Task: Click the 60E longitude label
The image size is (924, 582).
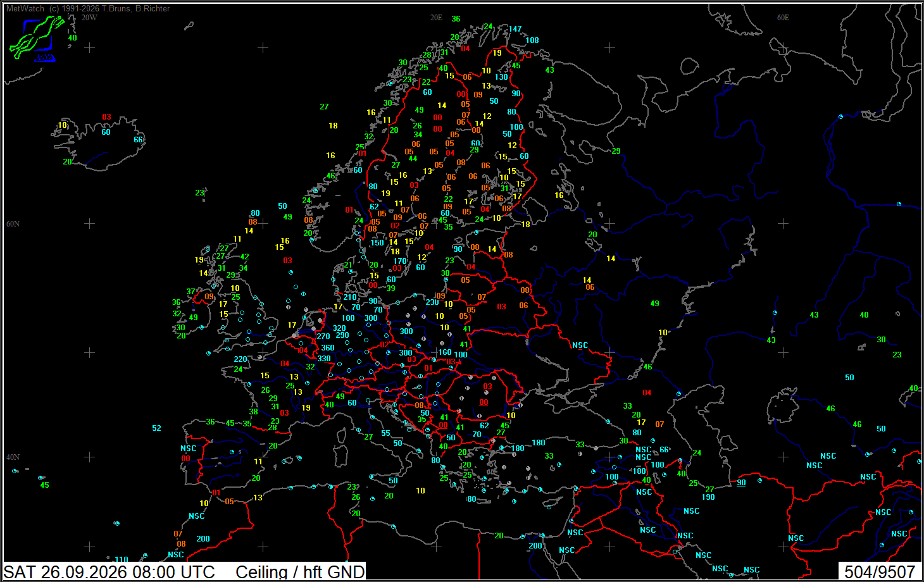Action: (x=783, y=18)
